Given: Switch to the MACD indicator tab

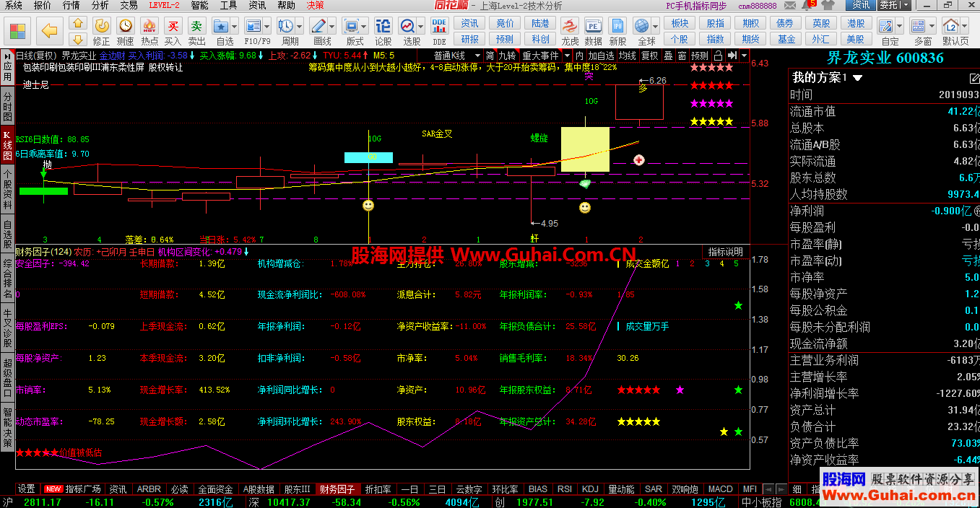Looking at the screenshot, I should [x=720, y=489].
